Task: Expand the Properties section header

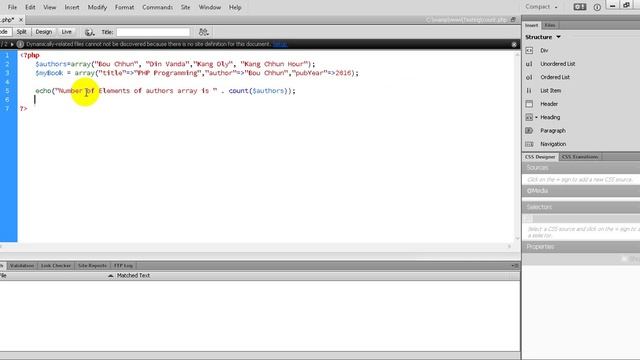Action: 581,247
